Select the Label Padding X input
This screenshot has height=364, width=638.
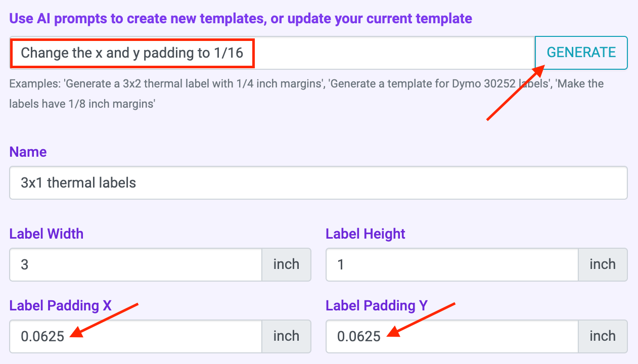click(135, 336)
